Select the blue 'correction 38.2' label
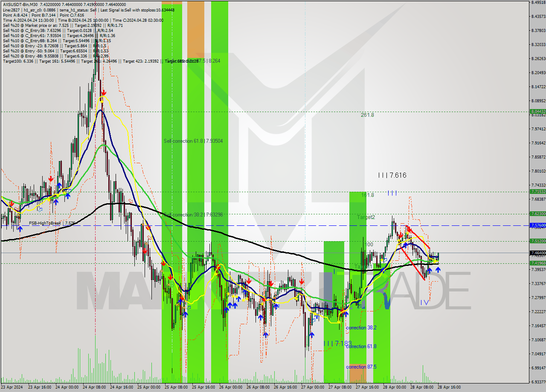The width and height of the screenshot is (546, 392). pos(361,328)
